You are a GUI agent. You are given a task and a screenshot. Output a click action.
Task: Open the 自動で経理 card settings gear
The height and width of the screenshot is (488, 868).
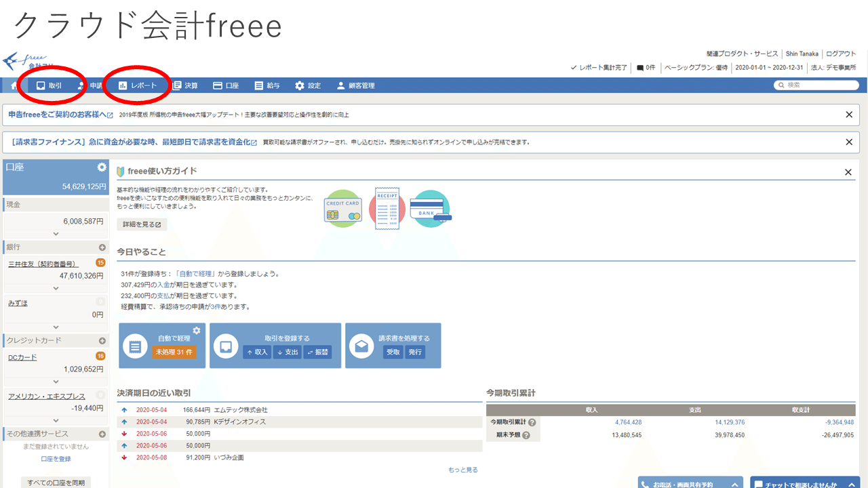pos(197,330)
